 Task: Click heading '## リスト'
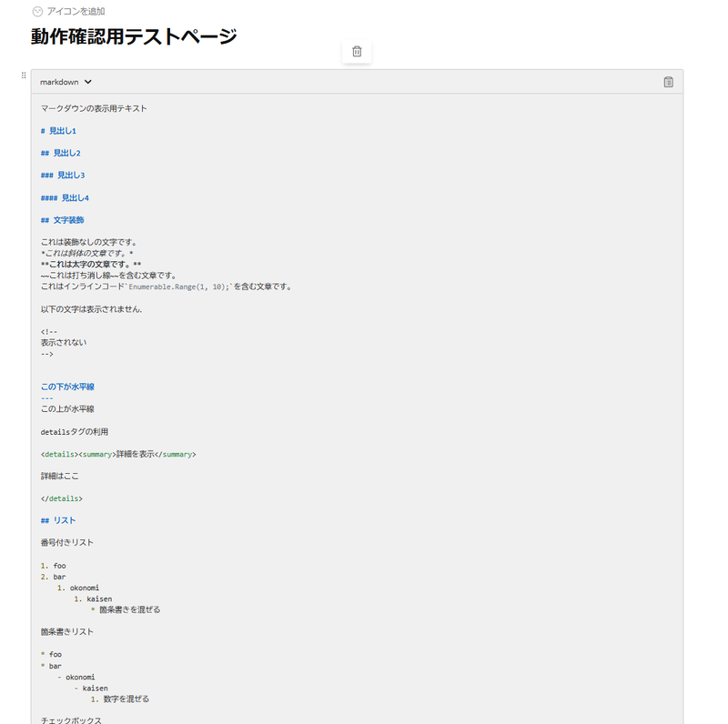click(x=58, y=521)
